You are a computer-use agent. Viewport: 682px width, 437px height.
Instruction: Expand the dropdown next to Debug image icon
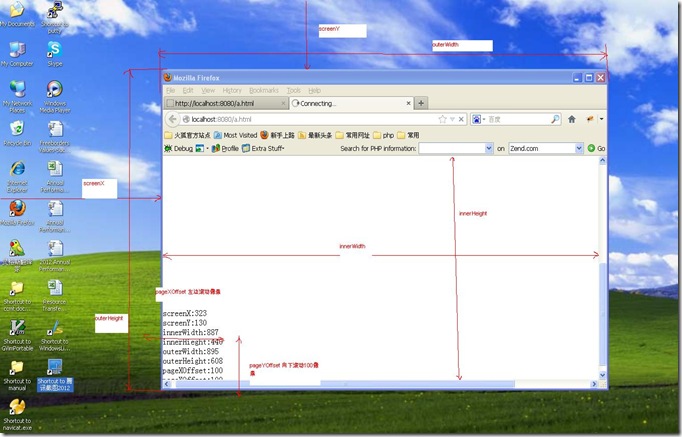207,148
